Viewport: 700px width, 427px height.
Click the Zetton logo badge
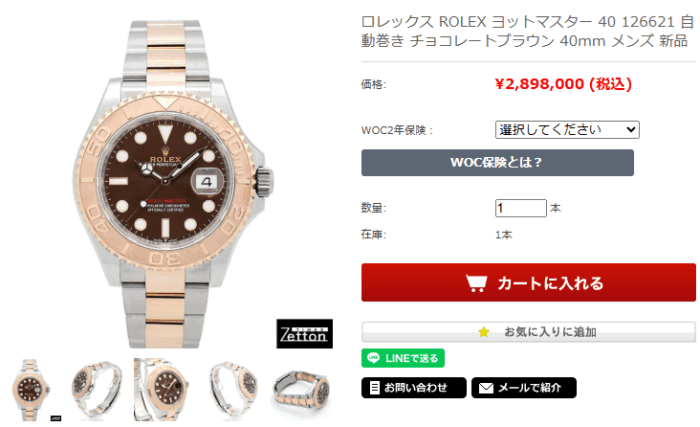coord(304,334)
